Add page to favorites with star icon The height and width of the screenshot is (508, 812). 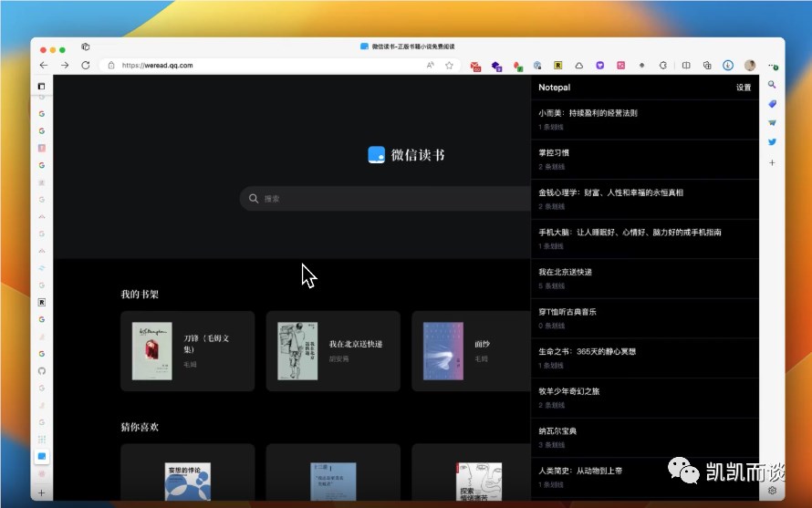[x=449, y=66]
